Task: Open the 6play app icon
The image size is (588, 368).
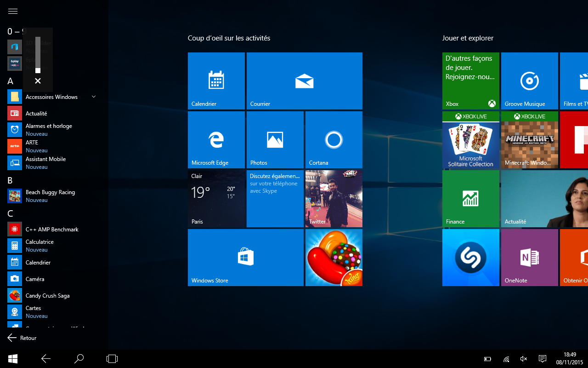Action: click(15, 63)
